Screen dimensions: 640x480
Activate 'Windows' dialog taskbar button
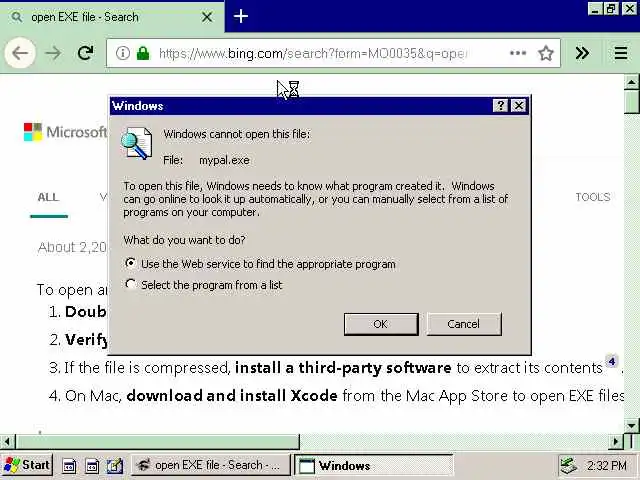pyautogui.click(x=373, y=465)
